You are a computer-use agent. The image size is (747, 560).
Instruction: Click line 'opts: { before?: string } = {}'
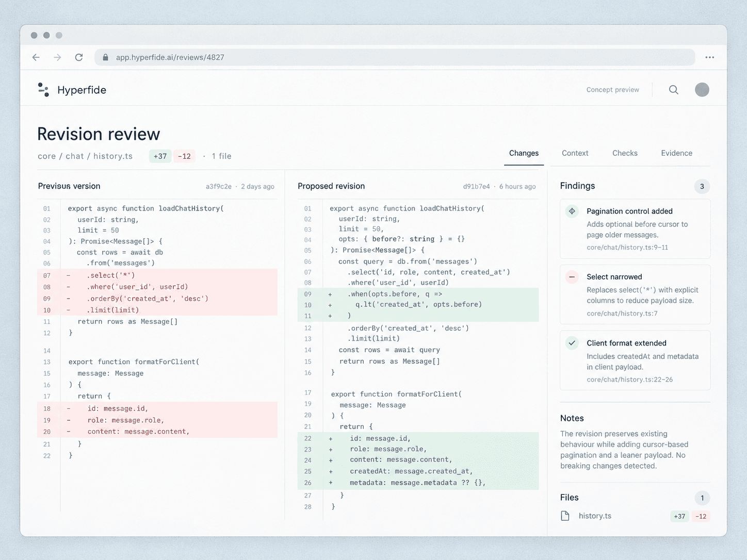click(402, 239)
